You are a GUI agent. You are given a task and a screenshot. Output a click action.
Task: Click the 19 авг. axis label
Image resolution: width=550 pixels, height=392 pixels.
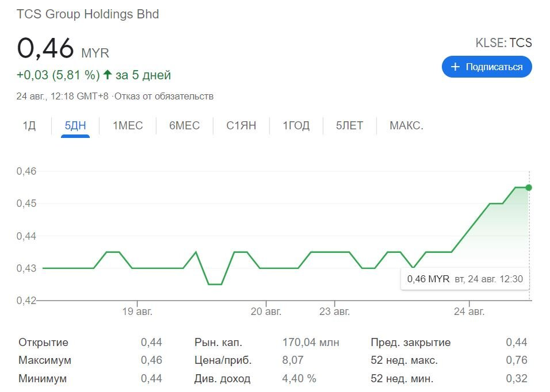click(x=137, y=312)
